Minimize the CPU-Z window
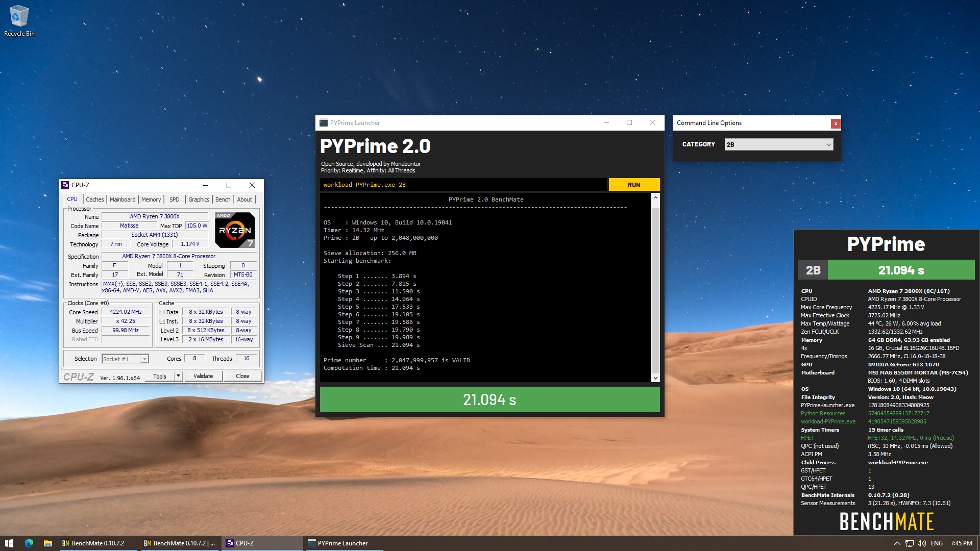 pos(206,185)
